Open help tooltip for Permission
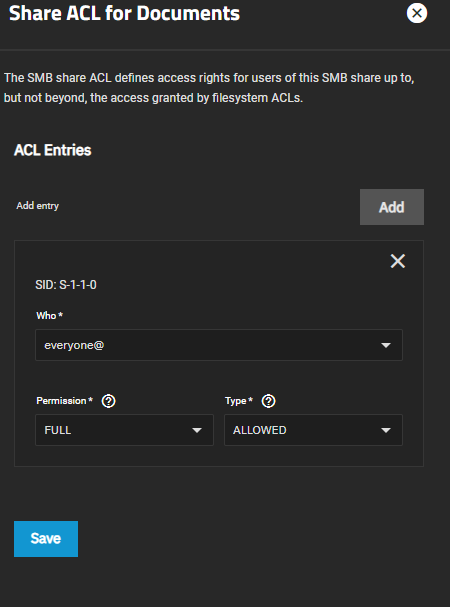 (x=108, y=401)
